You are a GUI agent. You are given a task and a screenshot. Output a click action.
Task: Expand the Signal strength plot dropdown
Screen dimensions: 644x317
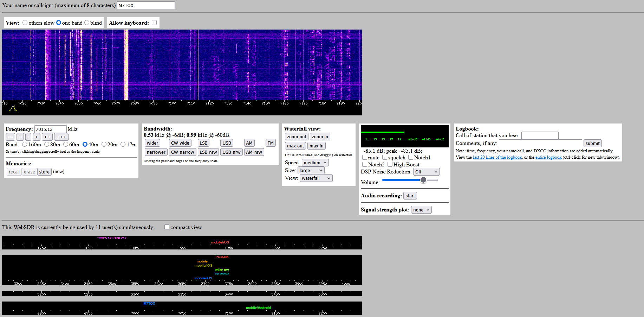tap(421, 210)
